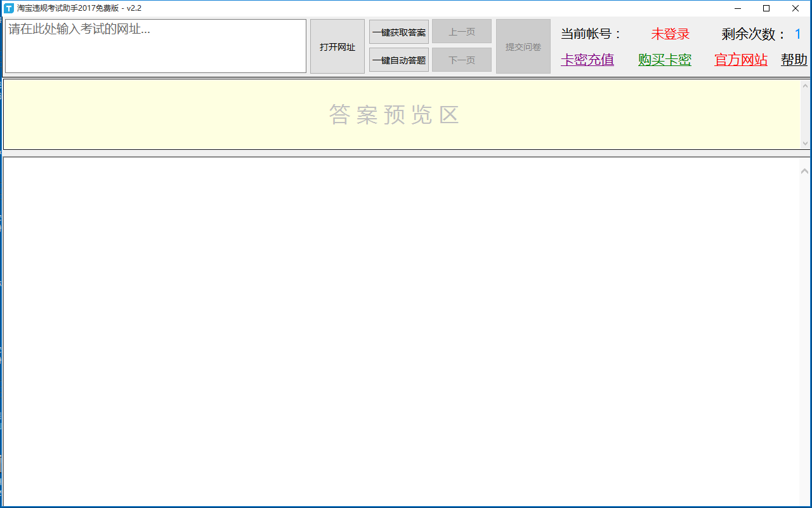Click the preview area scrollbar down arrow
The width and height of the screenshot is (812, 508).
pyautogui.click(x=805, y=144)
